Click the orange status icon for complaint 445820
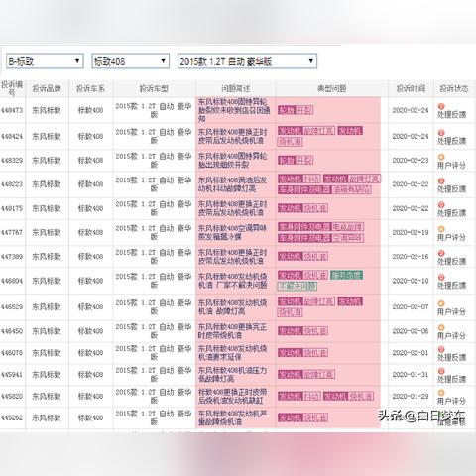The image size is (476, 476). click(x=441, y=393)
